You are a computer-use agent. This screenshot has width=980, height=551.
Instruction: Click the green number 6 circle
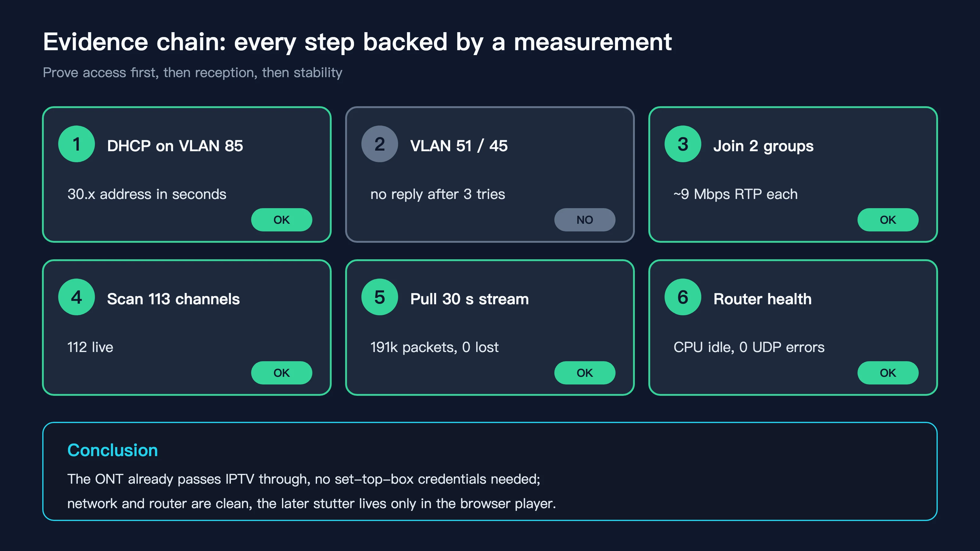pyautogui.click(x=683, y=297)
